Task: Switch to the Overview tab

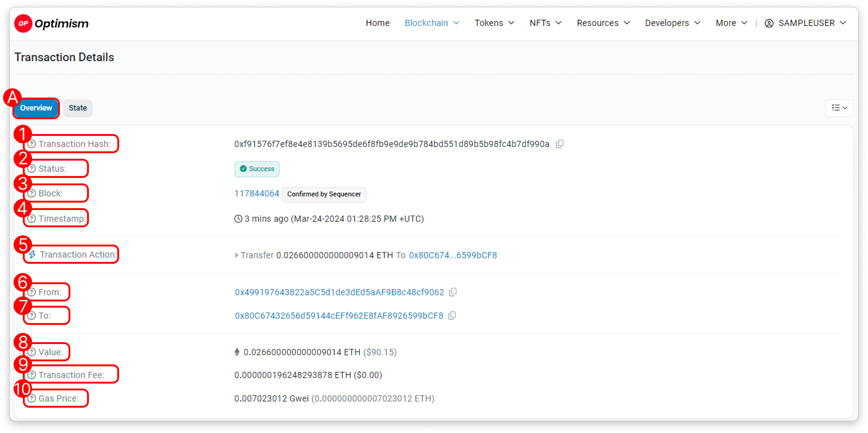Action: [x=36, y=108]
